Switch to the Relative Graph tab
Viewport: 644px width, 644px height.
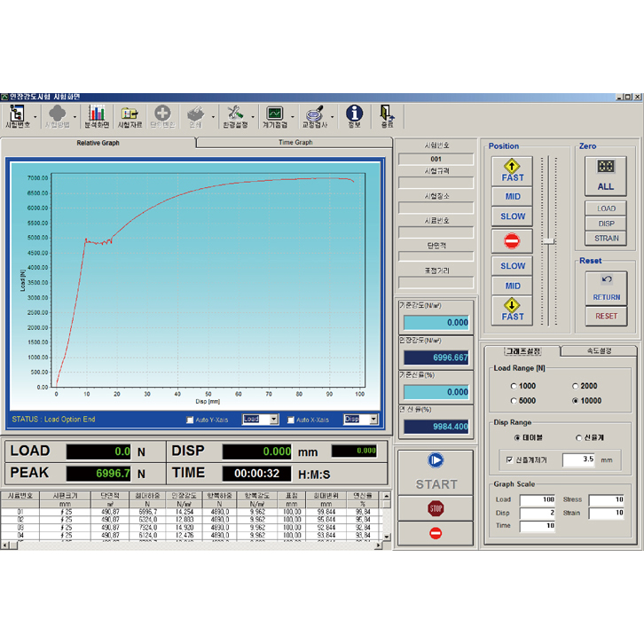click(x=98, y=143)
